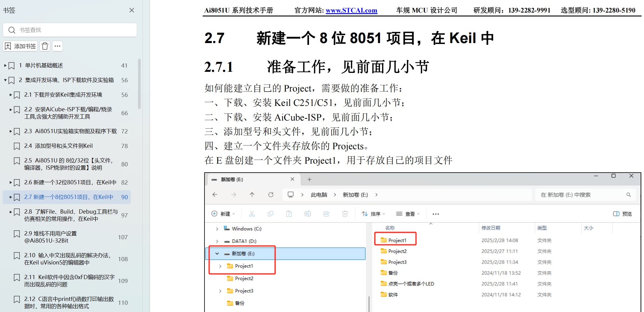Click Forward arrow in pictured Explorer window

234,195
